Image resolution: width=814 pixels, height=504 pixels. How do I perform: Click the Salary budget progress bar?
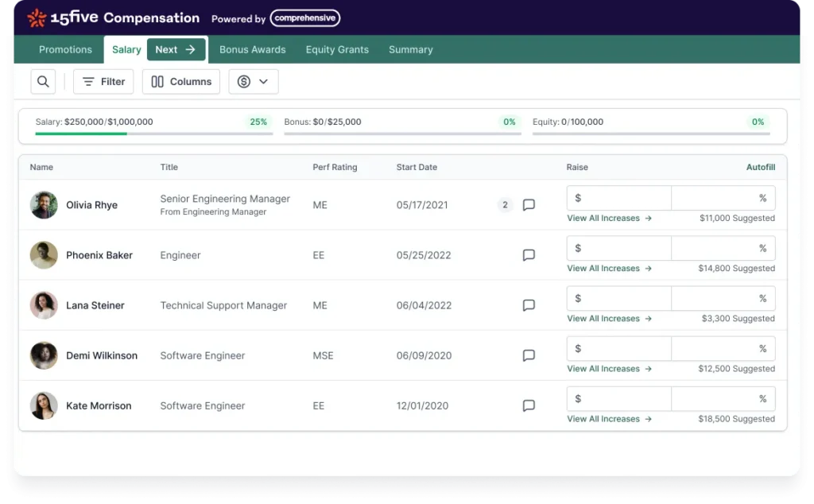(154, 134)
